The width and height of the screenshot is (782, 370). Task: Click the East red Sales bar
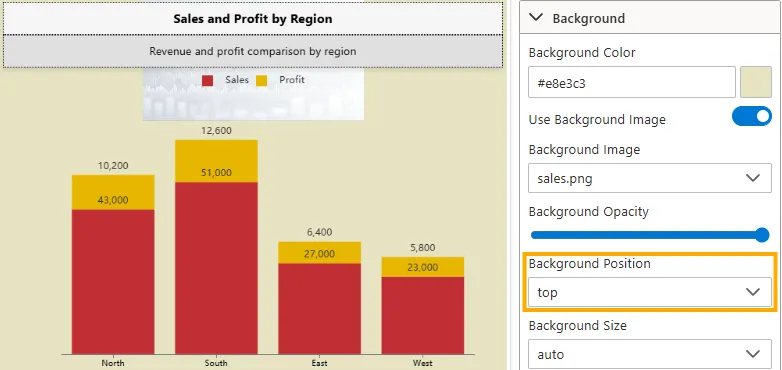coord(320,309)
